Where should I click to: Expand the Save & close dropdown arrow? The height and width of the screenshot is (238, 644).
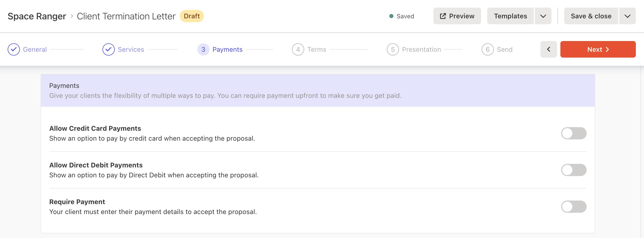pos(627,16)
